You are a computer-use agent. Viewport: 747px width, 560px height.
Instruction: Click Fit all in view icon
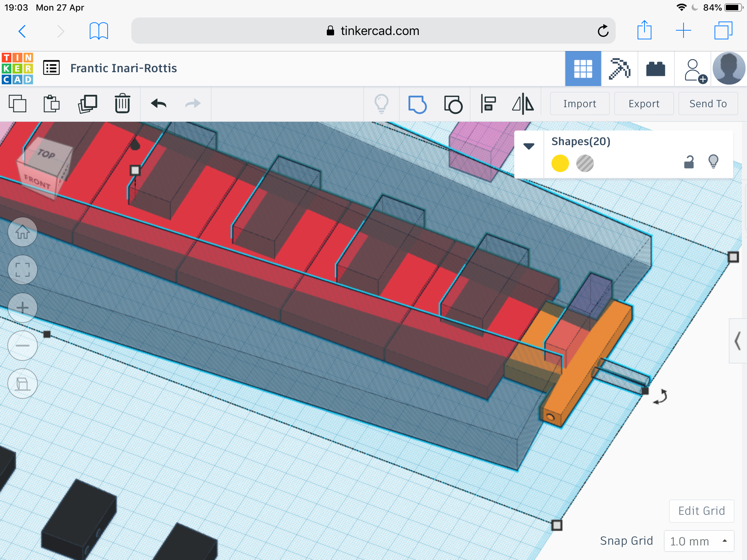click(x=23, y=270)
